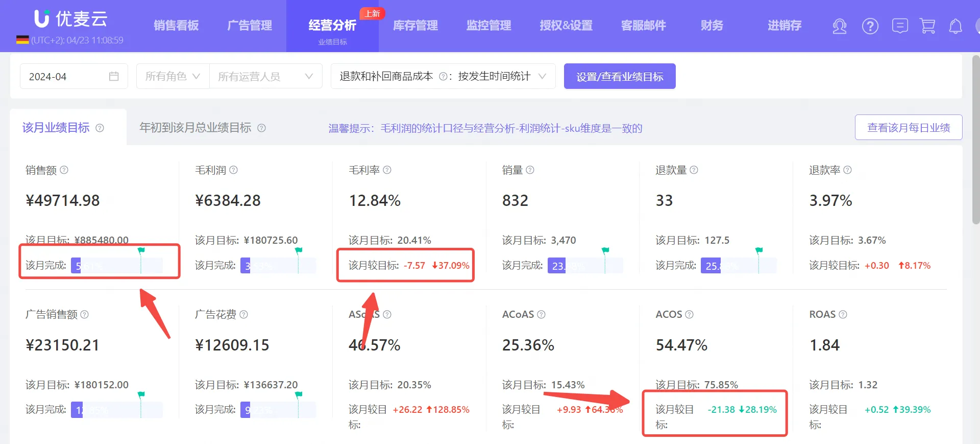The image size is (980, 444).
Task: Open the 授权&设置 menu
Action: (566, 26)
